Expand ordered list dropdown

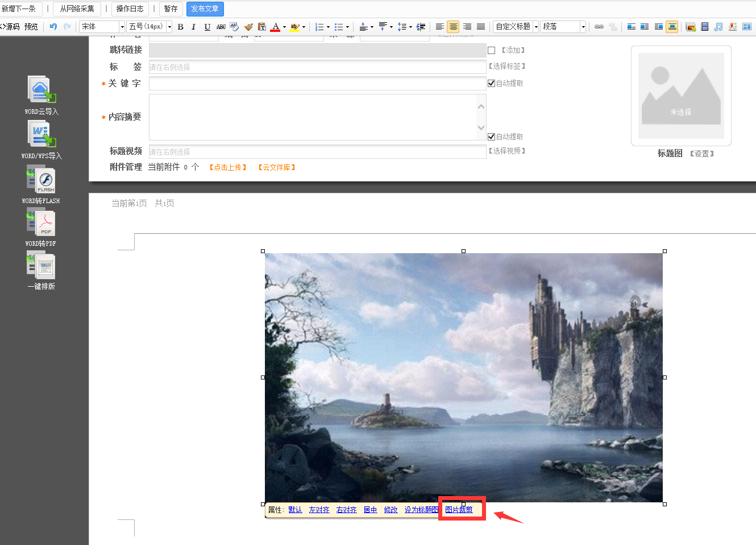[x=328, y=27]
